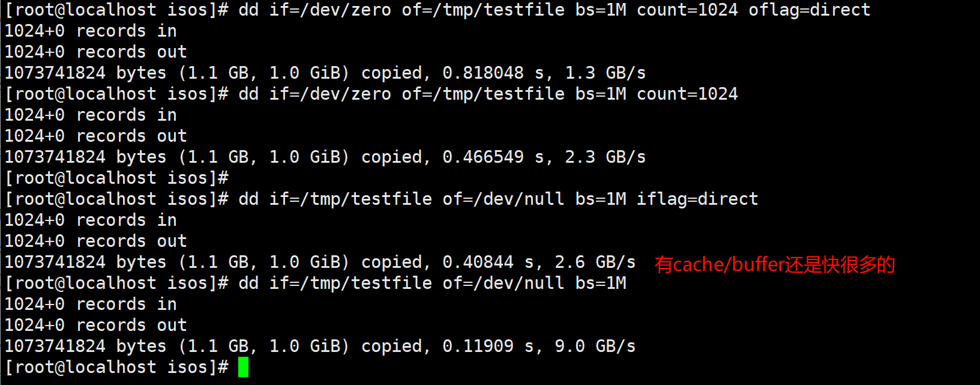Click if=/tmp/testfile in the iflag=direct command
The image size is (980, 385).
click(350, 199)
